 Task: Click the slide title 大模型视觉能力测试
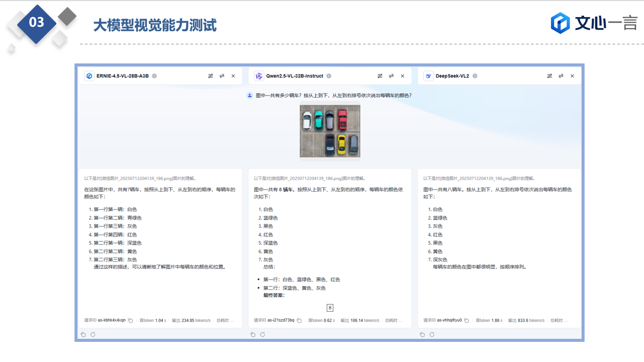point(155,25)
